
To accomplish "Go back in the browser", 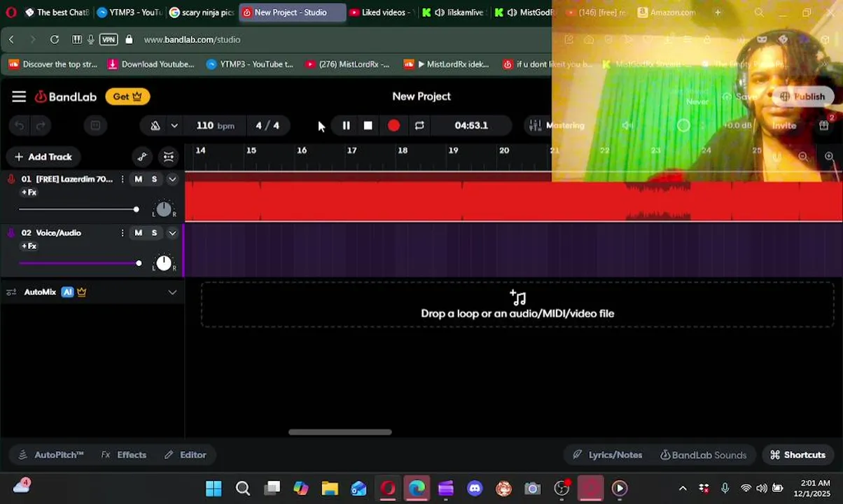I will coord(11,40).
